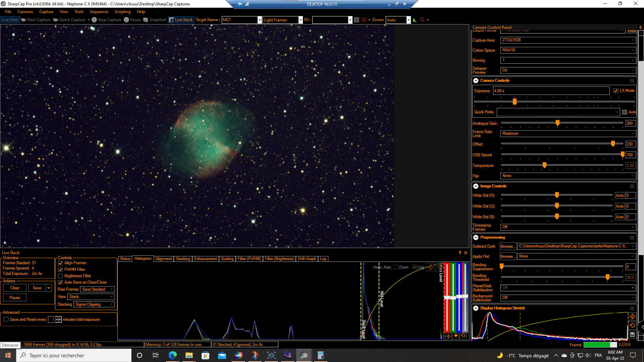Screen dimensions: 644x362
Task: Click the Start Capture camera icon
Action: [x=23, y=20]
